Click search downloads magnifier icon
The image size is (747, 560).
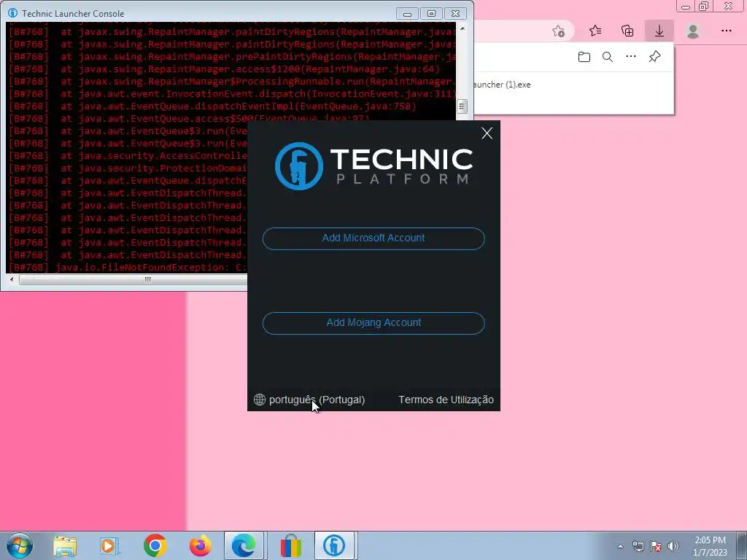tap(608, 57)
